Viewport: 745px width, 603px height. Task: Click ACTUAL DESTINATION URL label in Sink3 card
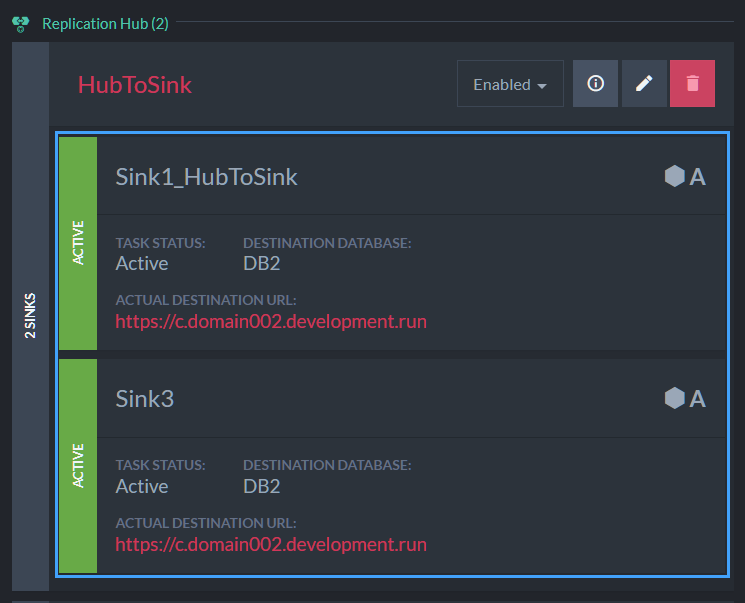(206, 523)
